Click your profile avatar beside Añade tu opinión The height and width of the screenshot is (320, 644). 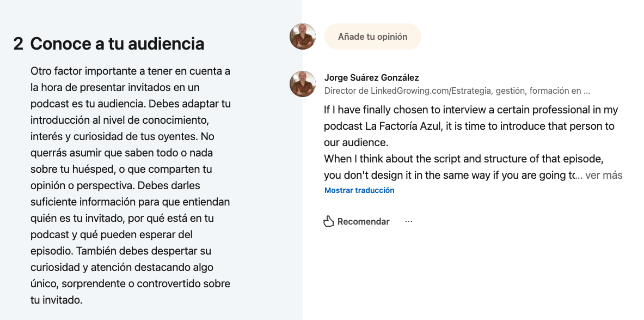tap(303, 37)
